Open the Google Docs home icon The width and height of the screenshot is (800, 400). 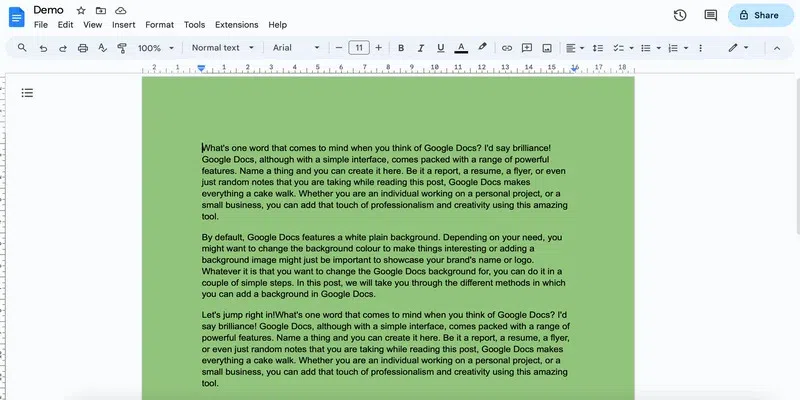click(16, 17)
